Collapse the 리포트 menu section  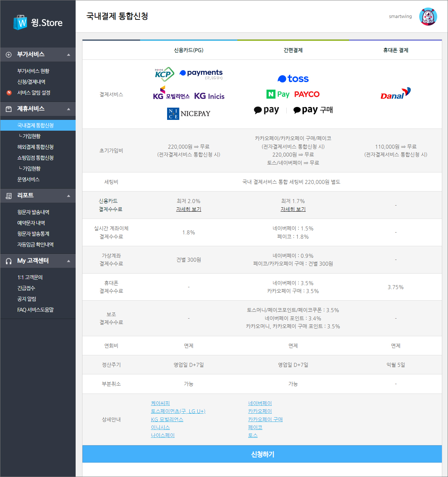pos(68,196)
